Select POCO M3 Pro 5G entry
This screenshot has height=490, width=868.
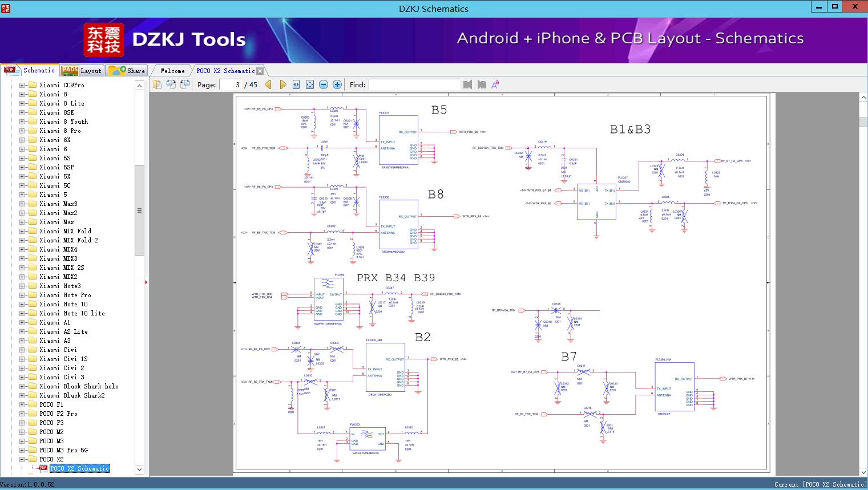(x=63, y=450)
